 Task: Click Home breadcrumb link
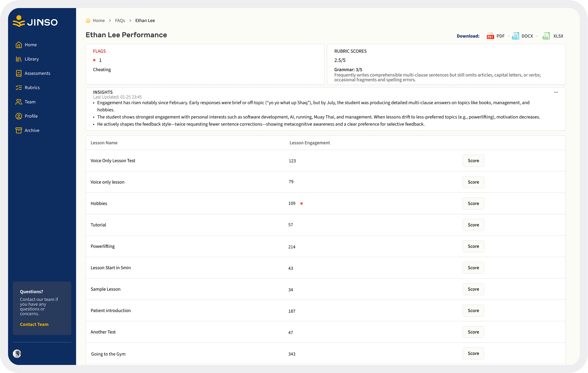coord(98,21)
